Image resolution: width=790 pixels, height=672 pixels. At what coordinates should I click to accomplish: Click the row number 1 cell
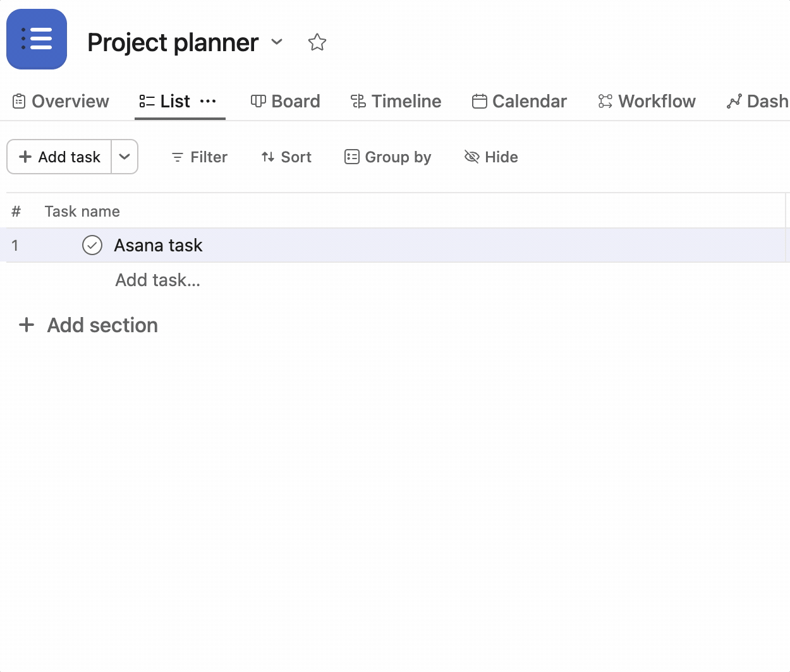[15, 245]
